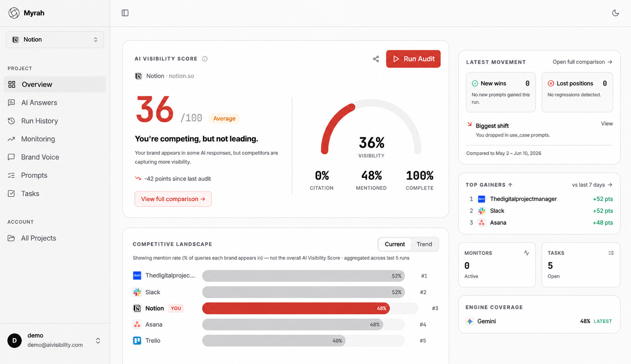Click the vs last 7 days link

[x=592, y=185]
